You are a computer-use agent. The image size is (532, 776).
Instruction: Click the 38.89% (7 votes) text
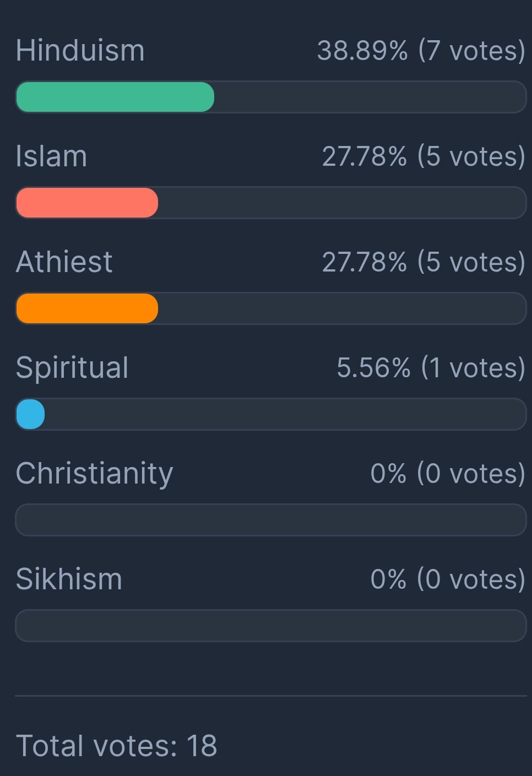[421, 51]
